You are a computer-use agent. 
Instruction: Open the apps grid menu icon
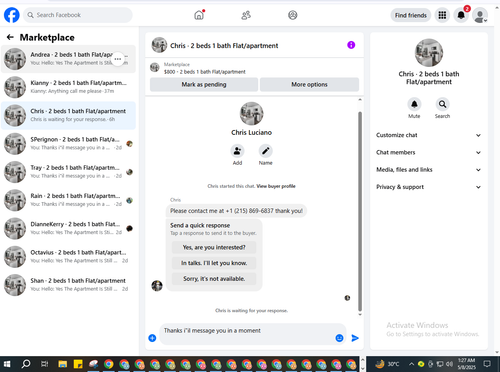point(442,15)
